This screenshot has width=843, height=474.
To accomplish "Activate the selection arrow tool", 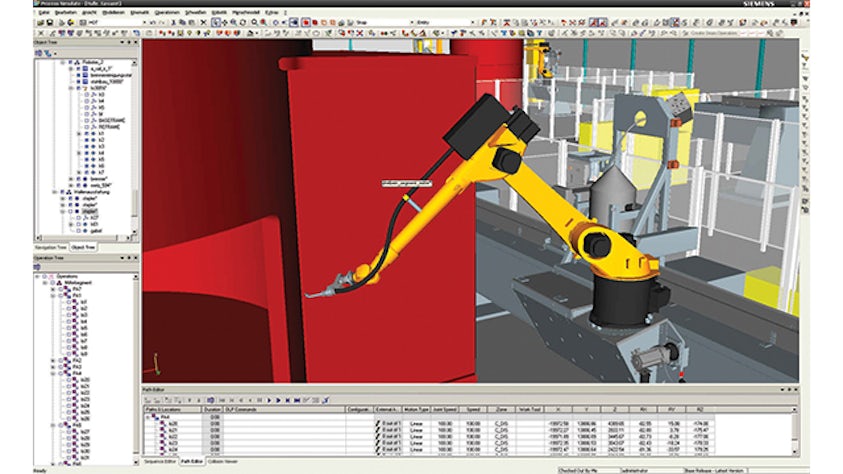I will click(x=216, y=23).
